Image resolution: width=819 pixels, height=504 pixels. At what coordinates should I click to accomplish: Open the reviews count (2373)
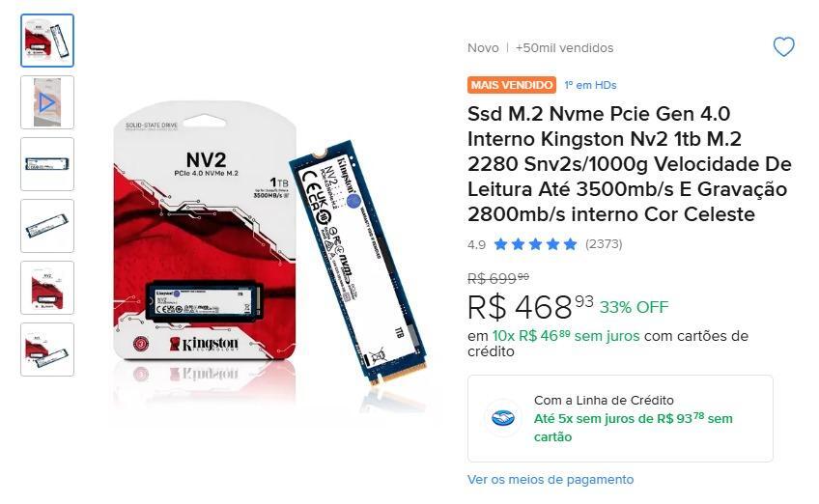[604, 244]
